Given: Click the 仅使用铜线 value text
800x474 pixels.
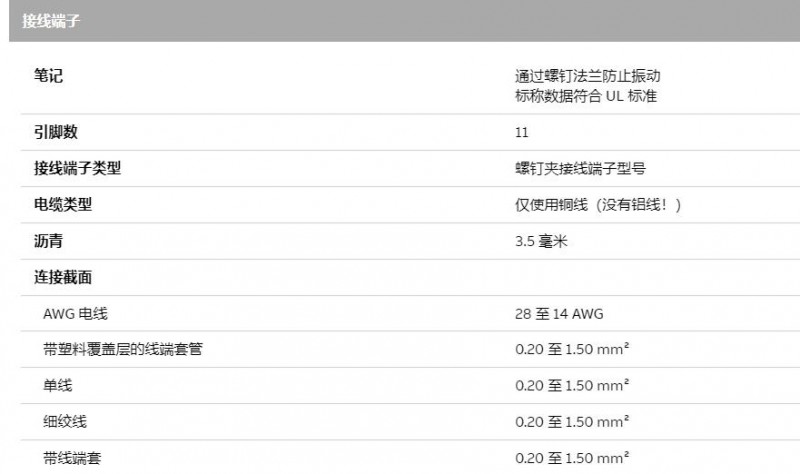Looking at the screenshot, I should 598,205.
